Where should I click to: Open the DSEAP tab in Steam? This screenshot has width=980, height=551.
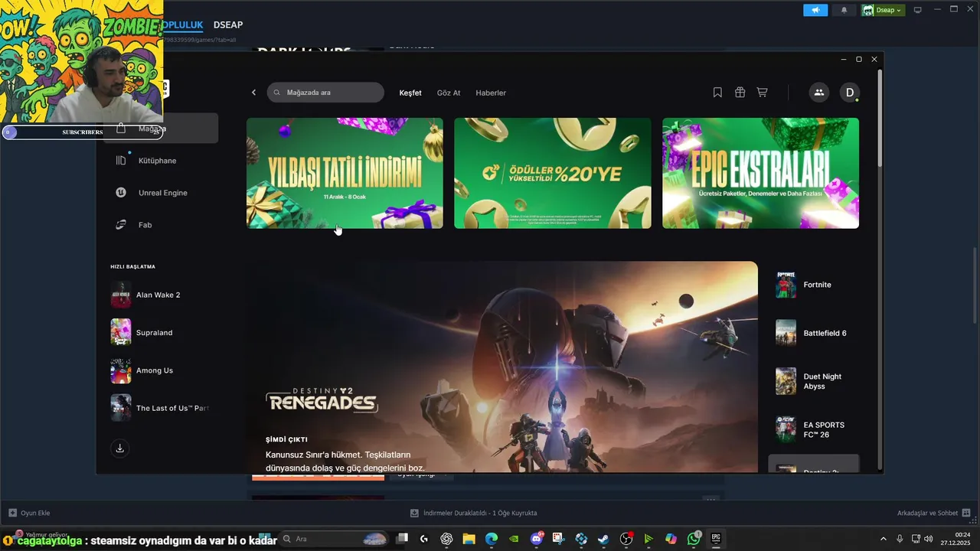coord(228,24)
